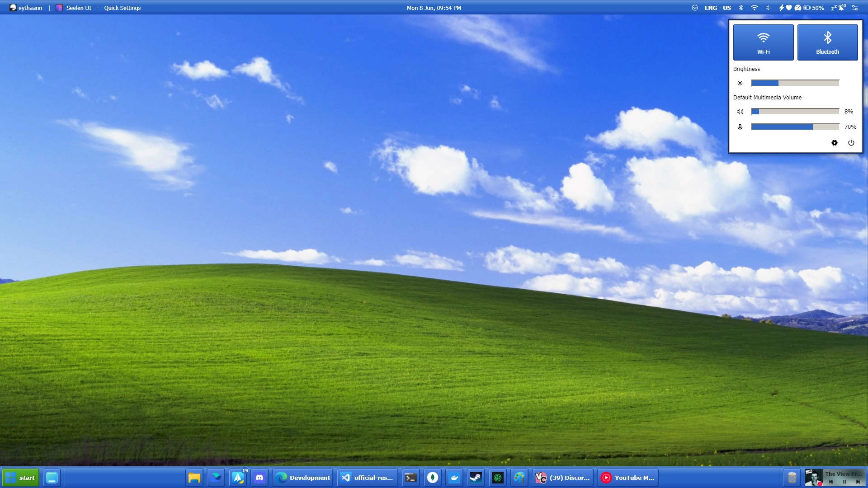Screen dimensions: 868x488
Task: Open Steam from the taskbar
Action: pyautogui.click(x=476, y=478)
